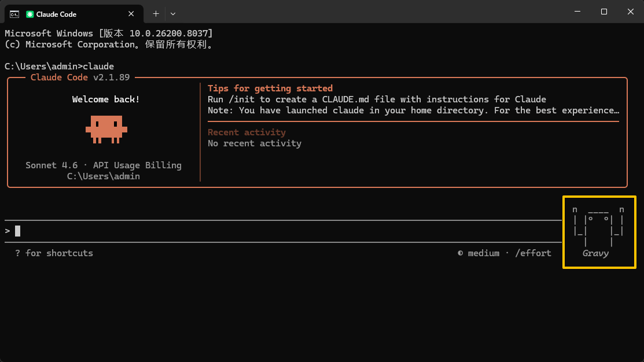Minimize the terminal window

coord(577,12)
